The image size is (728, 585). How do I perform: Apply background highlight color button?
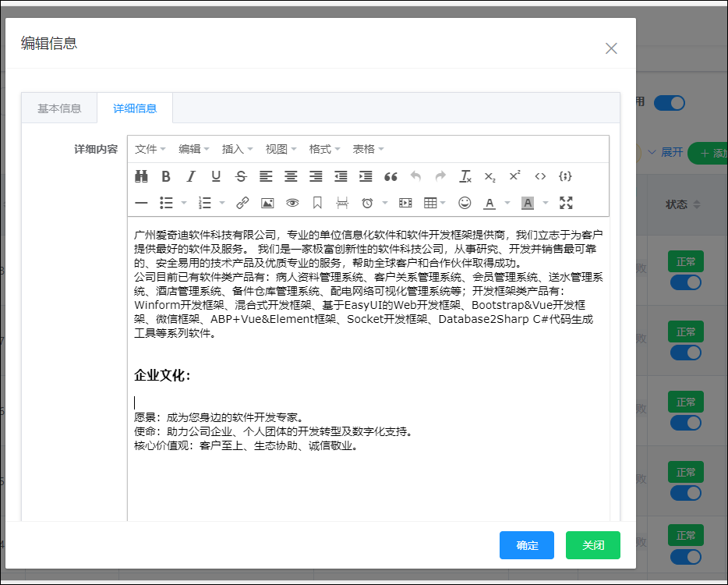[x=528, y=203]
